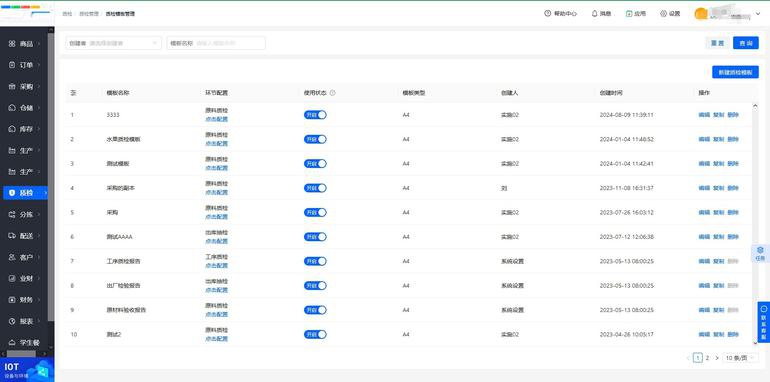Click 复制 for the 出厂检验报告 row
The height and width of the screenshot is (382, 770).
tap(718, 286)
